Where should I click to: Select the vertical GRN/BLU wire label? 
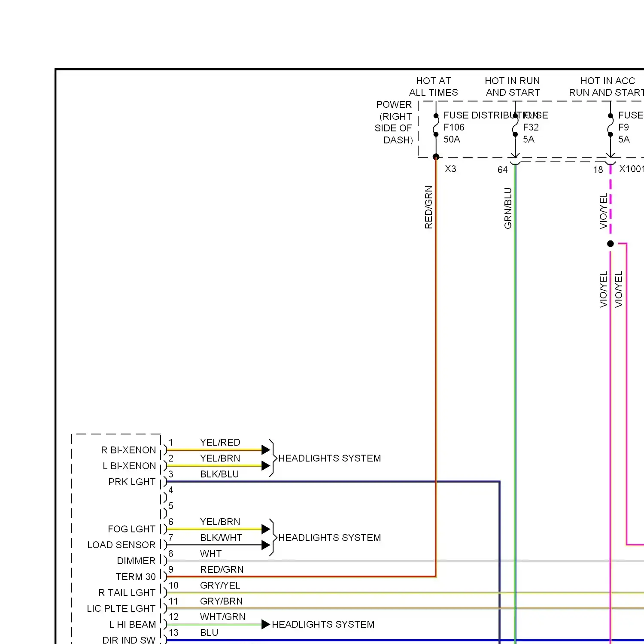pos(508,208)
